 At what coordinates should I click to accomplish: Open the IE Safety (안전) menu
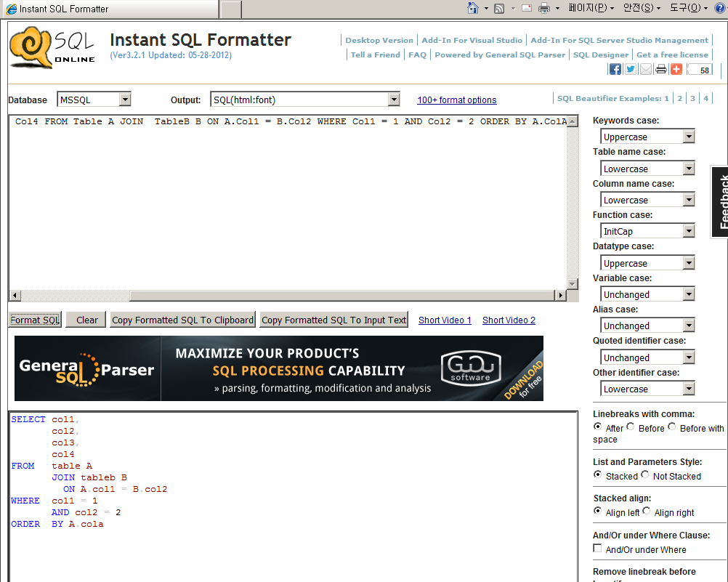pyautogui.click(x=642, y=8)
